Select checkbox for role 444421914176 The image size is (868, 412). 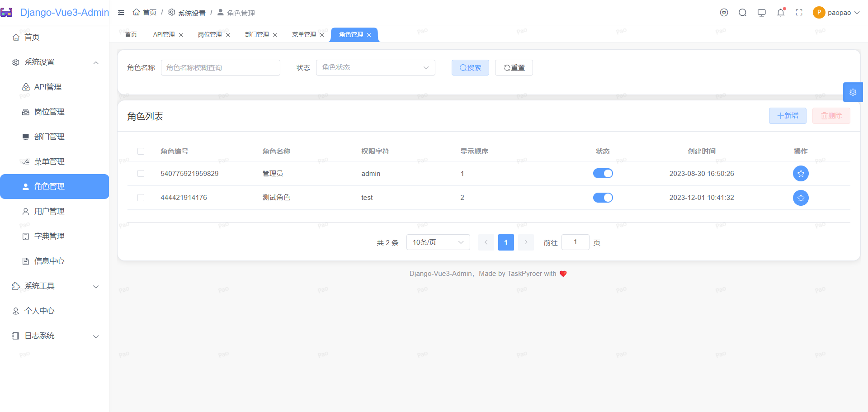click(141, 198)
